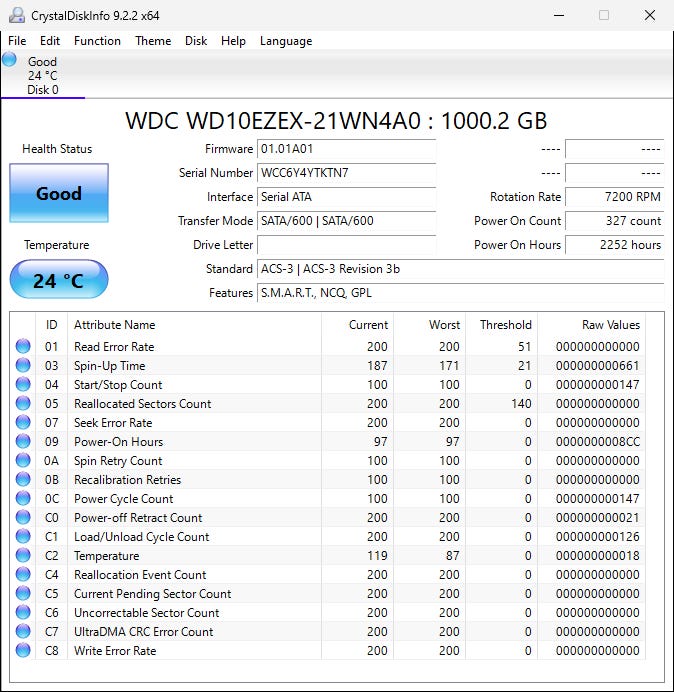Click the empty Drive Letter field

pyautogui.click(x=346, y=244)
